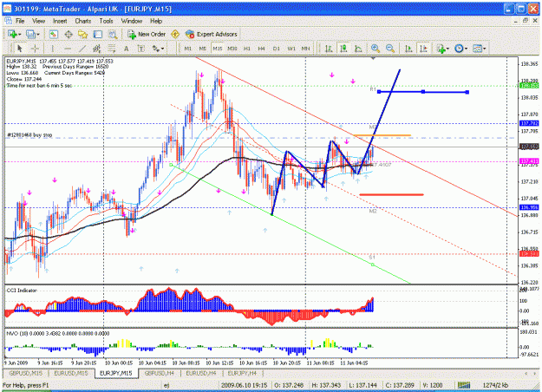Expand the Indicators dropdown arrow
The height and width of the screenshot is (392, 542).
(x=448, y=49)
